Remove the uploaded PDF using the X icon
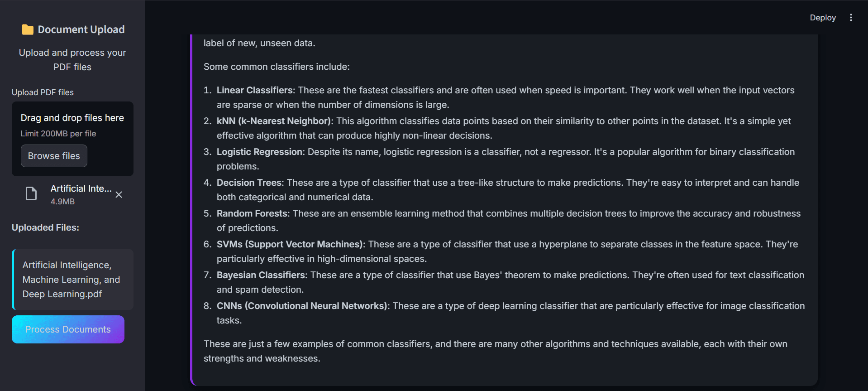This screenshot has height=391, width=868. (x=119, y=194)
